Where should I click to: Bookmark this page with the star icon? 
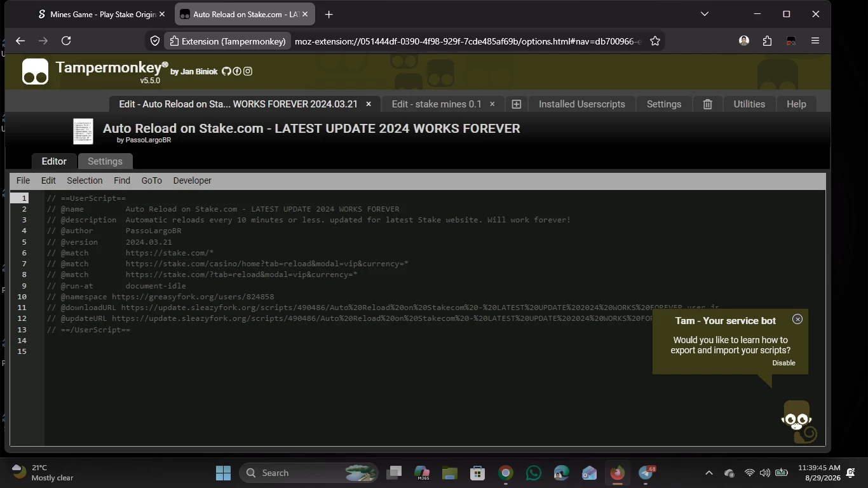tap(655, 41)
